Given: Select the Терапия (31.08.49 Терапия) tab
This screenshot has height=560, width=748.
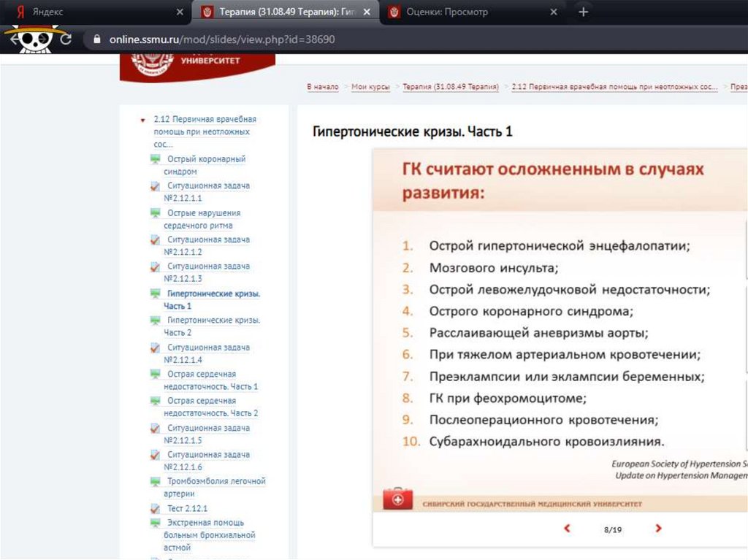Looking at the screenshot, I should point(286,12).
